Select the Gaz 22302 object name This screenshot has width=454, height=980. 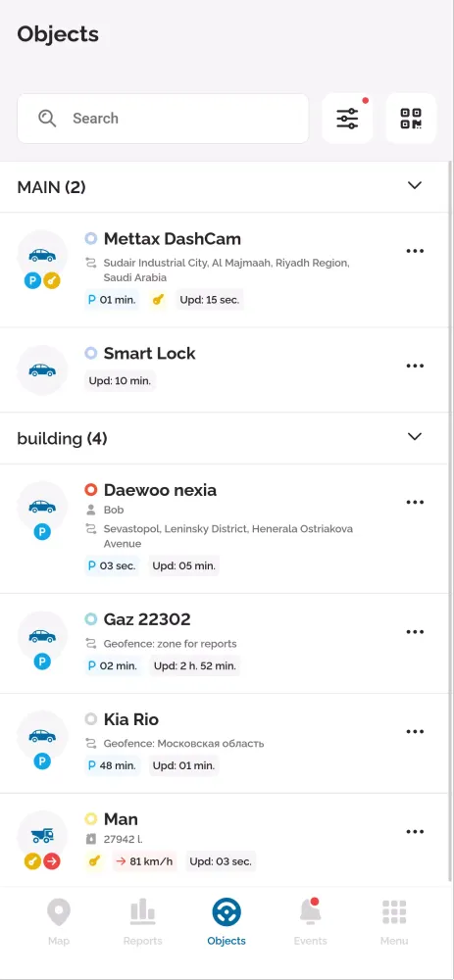pyautogui.click(x=147, y=619)
